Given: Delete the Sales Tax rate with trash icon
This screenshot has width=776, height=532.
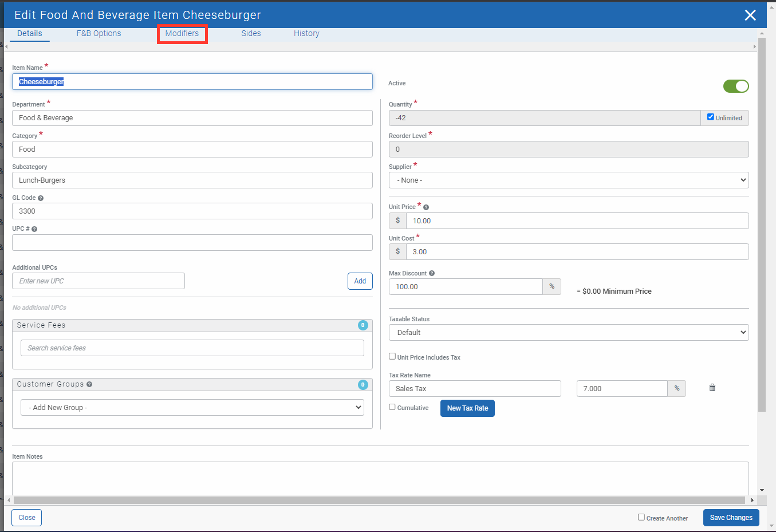Looking at the screenshot, I should (712, 388).
